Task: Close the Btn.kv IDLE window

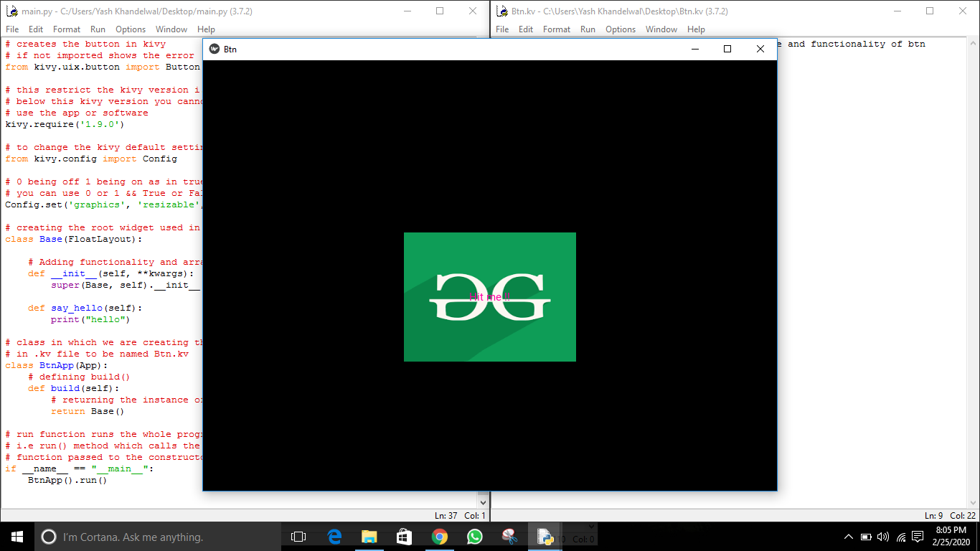Action: [963, 11]
